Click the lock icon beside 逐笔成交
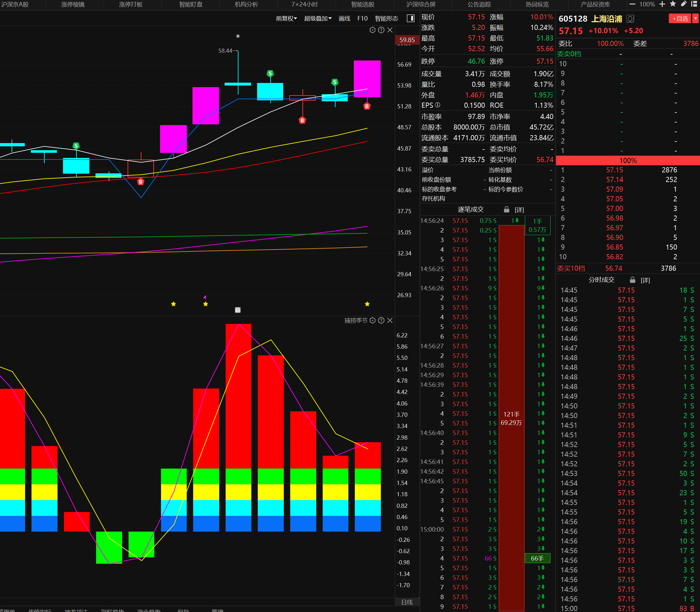This screenshot has width=700, height=612. tap(507, 209)
